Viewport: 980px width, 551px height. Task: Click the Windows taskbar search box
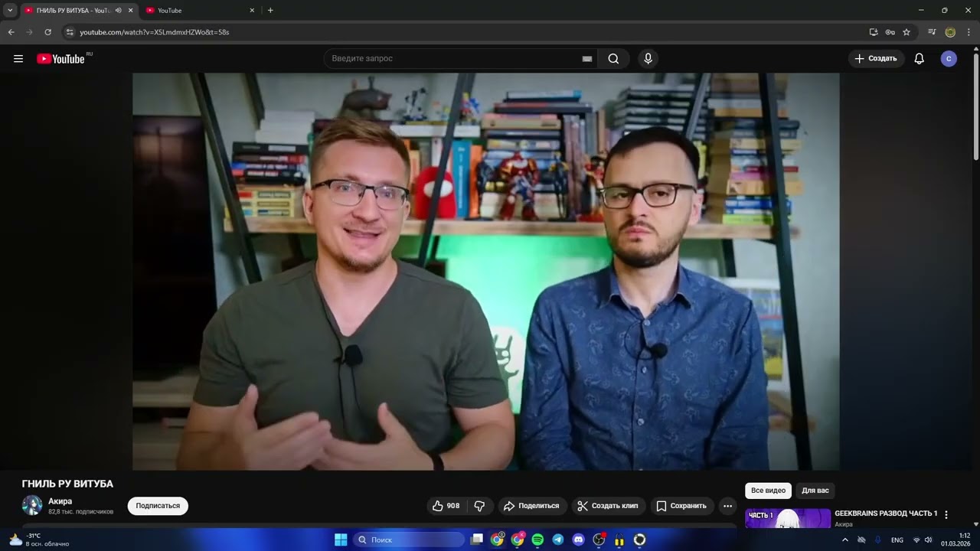click(x=409, y=540)
